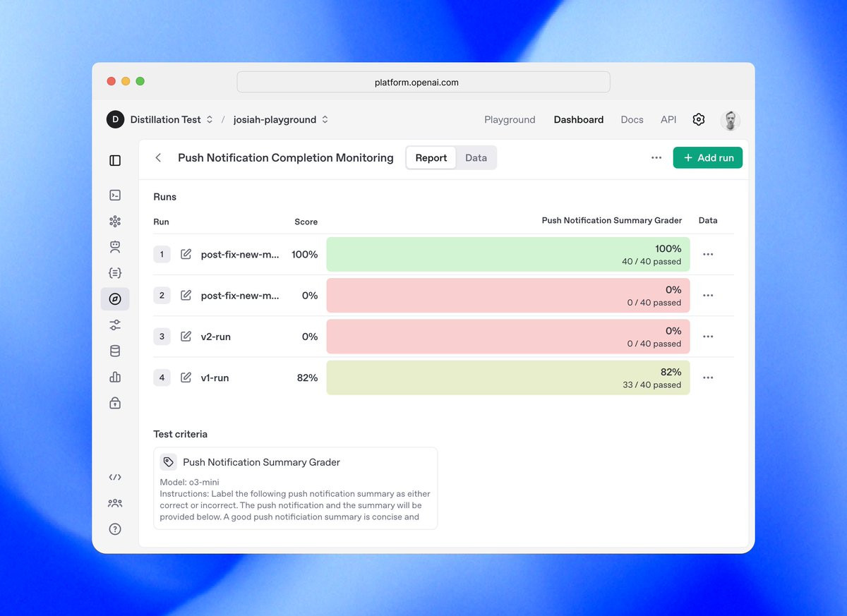Screen dimensions: 847x616
Task: Expand the josiah-playground project switcher
Action: click(x=281, y=119)
